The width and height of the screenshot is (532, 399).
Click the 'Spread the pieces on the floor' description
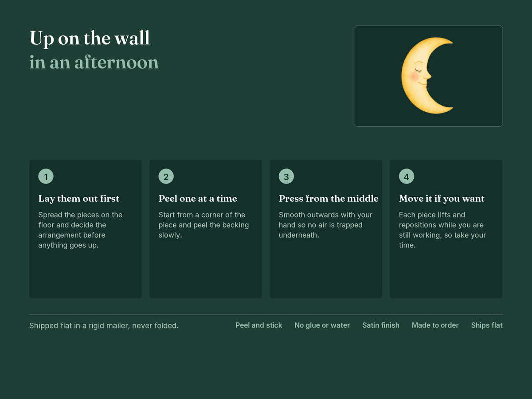click(80, 230)
